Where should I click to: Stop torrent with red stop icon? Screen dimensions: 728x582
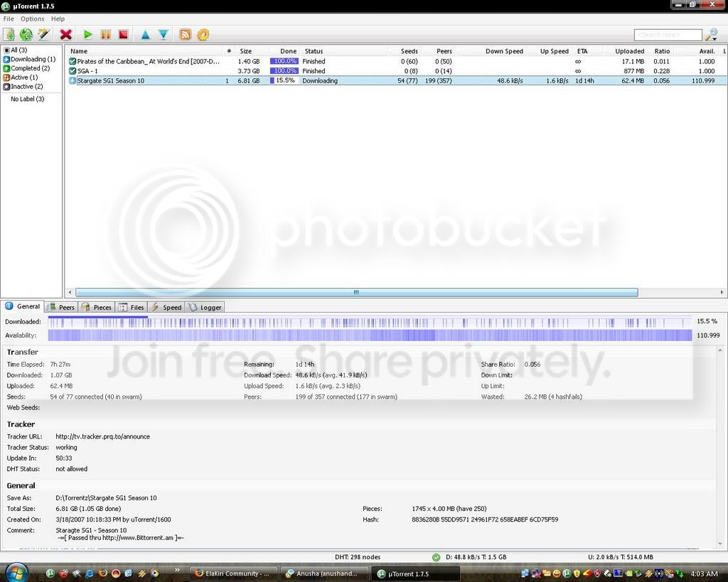124,34
